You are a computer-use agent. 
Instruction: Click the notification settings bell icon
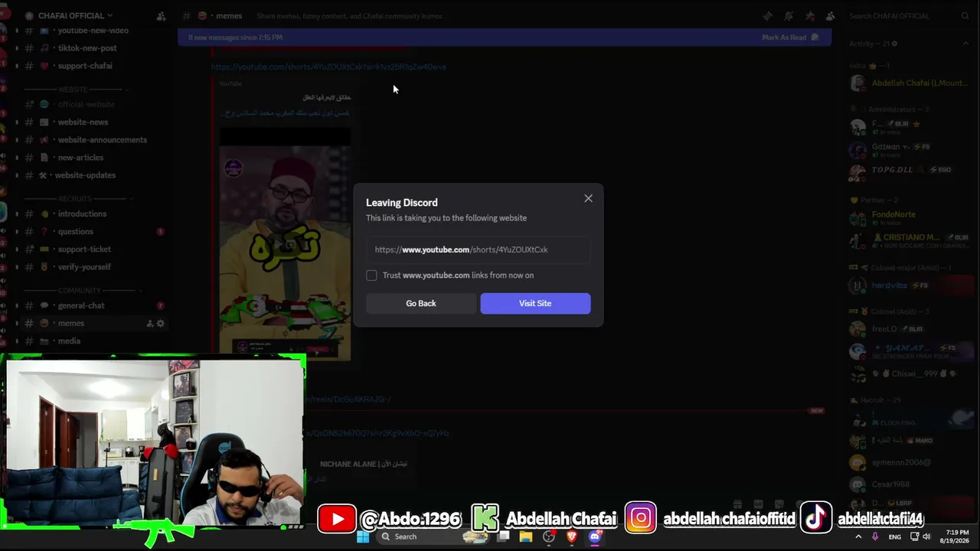(x=789, y=15)
